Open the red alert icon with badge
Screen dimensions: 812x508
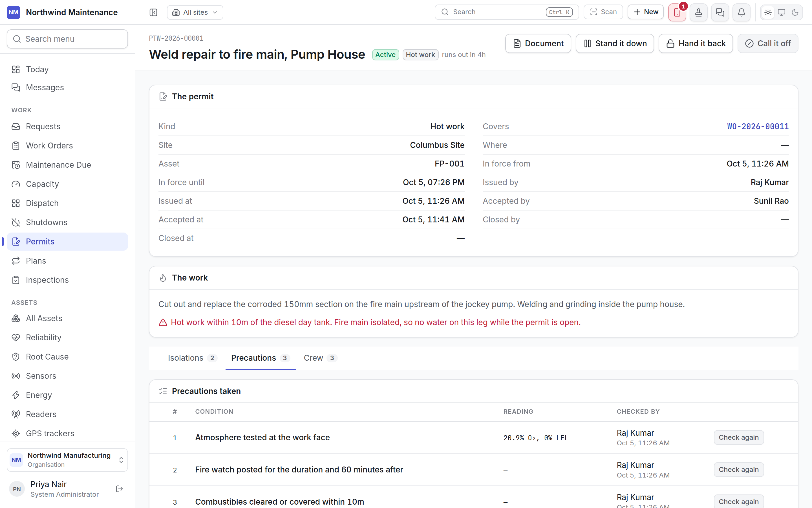677,12
